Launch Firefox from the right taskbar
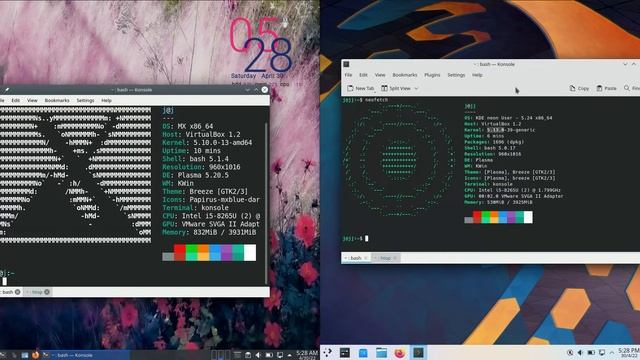 point(400,352)
